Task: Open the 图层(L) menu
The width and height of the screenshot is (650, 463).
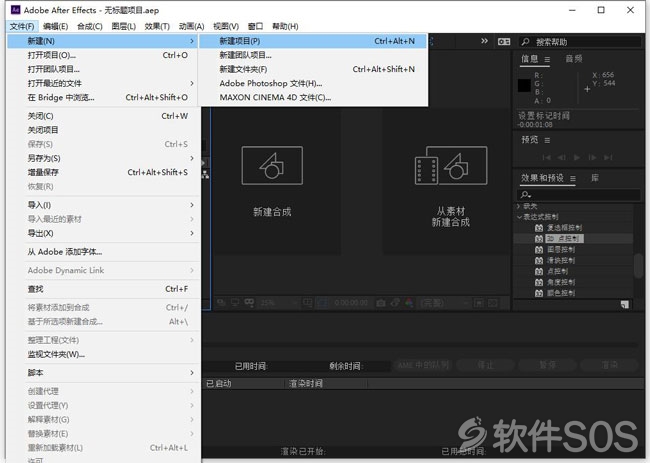Action: [124, 27]
